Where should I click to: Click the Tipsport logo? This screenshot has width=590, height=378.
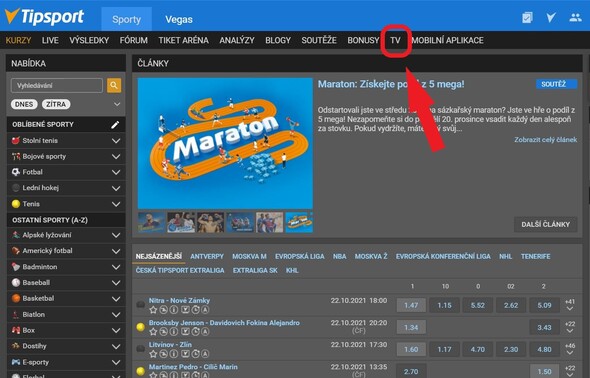tap(44, 17)
